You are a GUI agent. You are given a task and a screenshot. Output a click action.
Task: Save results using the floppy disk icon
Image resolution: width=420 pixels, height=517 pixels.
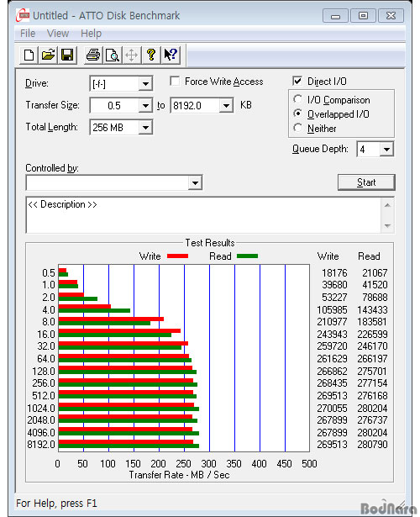67,55
